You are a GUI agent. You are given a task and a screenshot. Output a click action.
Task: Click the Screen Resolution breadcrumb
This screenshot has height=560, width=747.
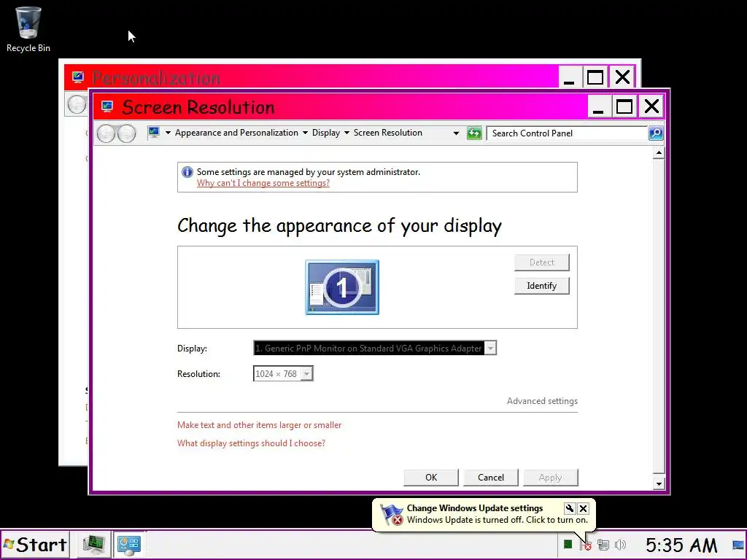point(388,133)
